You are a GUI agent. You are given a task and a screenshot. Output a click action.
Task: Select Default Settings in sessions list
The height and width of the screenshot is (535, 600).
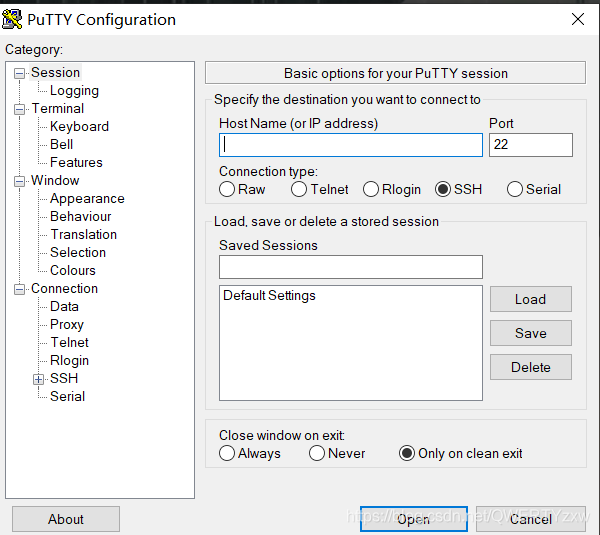point(269,295)
